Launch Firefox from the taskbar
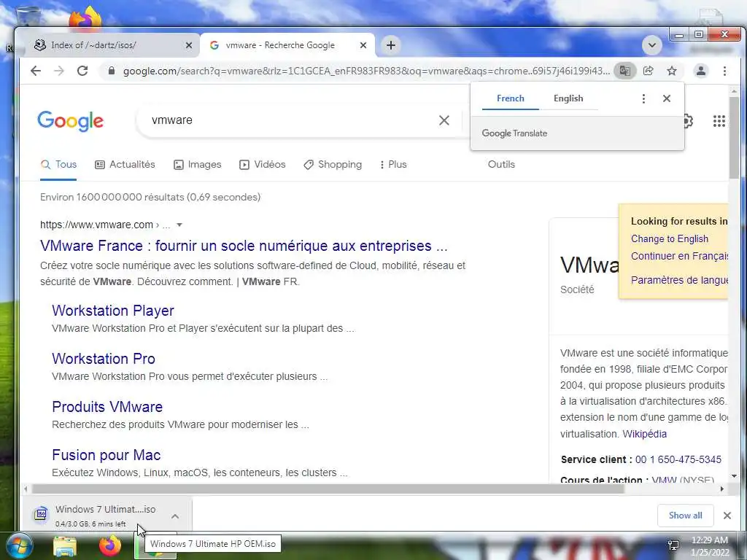 pos(110,545)
